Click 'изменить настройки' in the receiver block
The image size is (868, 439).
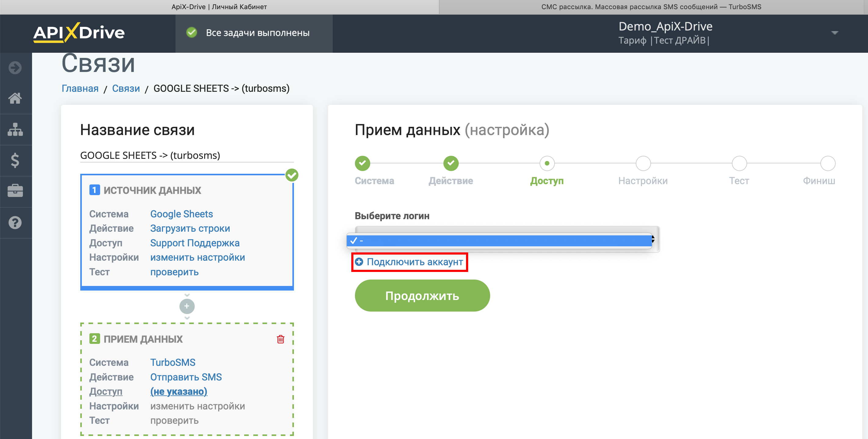pos(197,406)
